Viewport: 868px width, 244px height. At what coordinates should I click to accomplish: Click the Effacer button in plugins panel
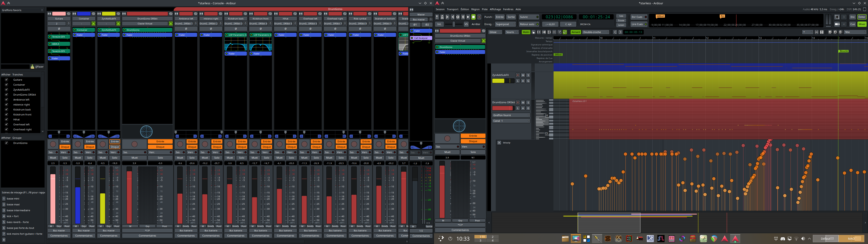click(x=37, y=67)
